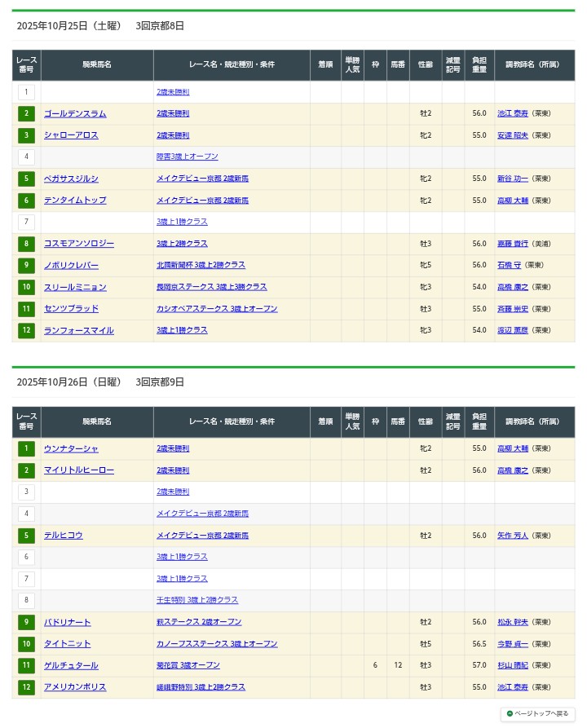Open 壬生特別 3歳上2勝クラス race link
Screen dimensions: 587x728
pyautogui.click(x=197, y=600)
